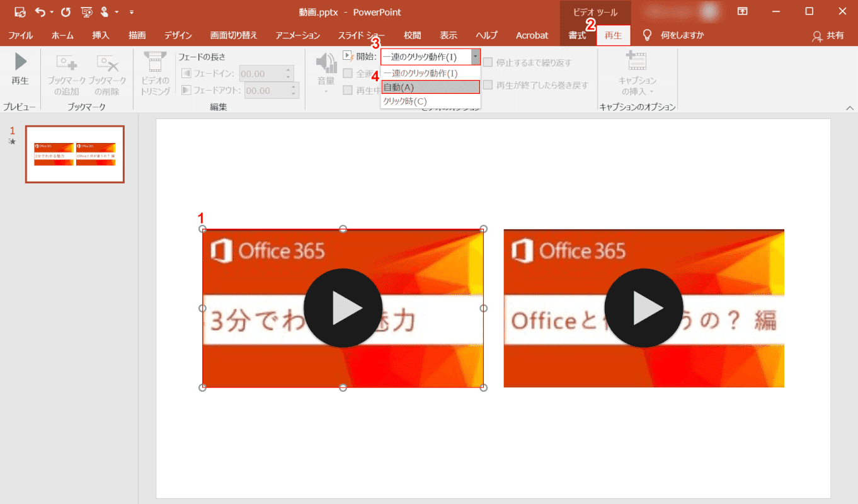This screenshot has width=858, height=504.
Task: Select the 再生 video tools tab
Action: (613, 35)
